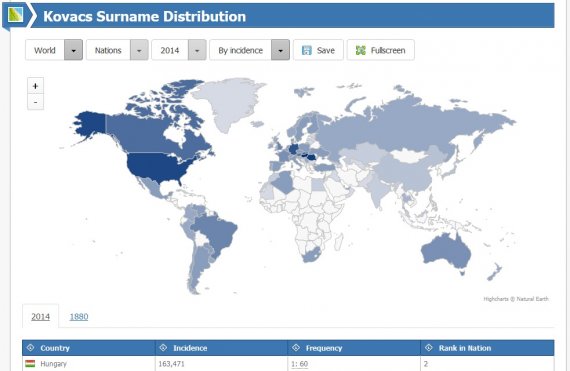Zoom in the map with plus button
Viewport: 570px width, 371px height.
click(35, 86)
